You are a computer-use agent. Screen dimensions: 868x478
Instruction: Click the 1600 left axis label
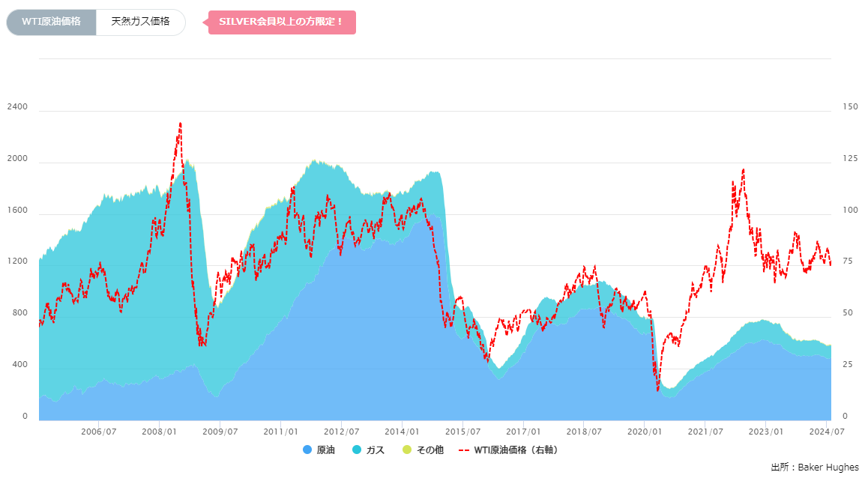pyautogui.click(x=17, y=211)
